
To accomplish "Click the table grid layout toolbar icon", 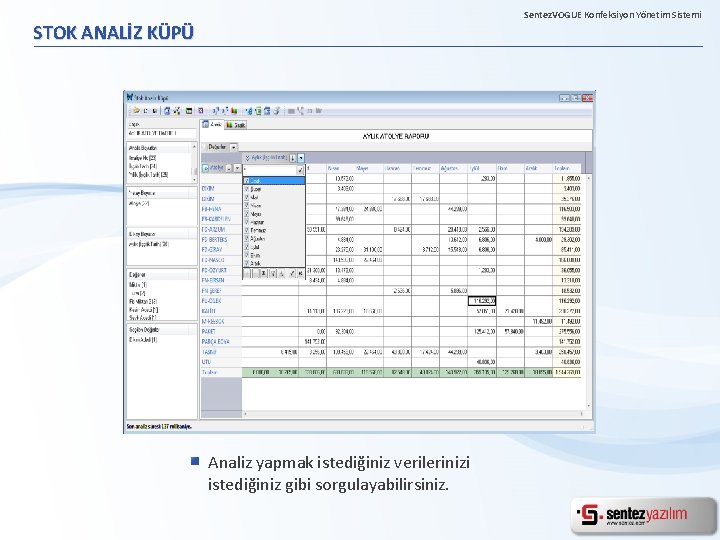I will 189,111.
